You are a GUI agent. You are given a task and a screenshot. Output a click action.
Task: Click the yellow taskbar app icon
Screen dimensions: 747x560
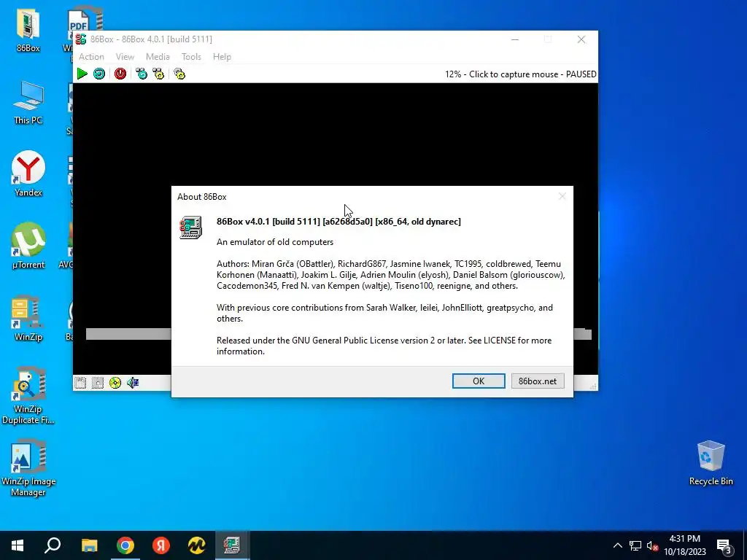pyautogui.click(x=196, y=545)
